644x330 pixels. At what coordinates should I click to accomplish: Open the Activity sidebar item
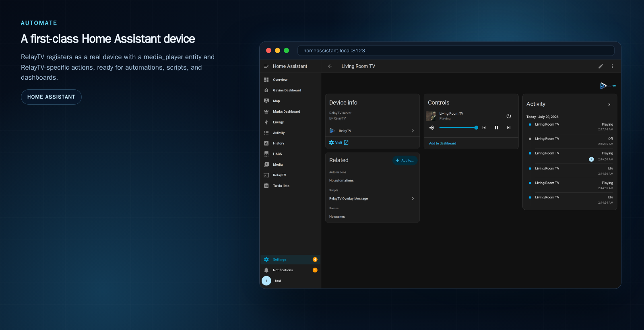pyautogui.click(x=291, y=133)
